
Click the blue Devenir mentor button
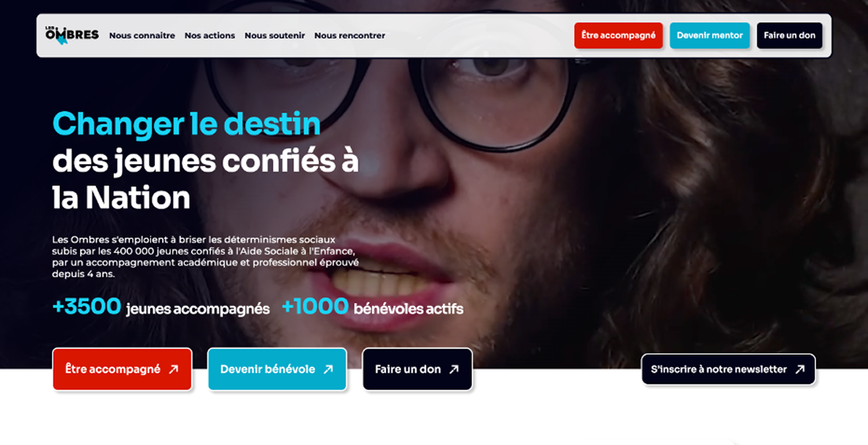click(x=710, y=35)
